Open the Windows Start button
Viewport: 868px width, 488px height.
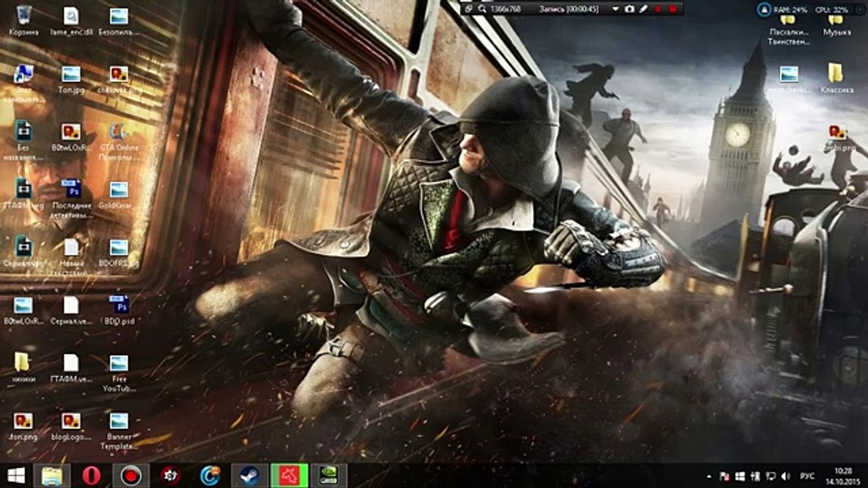(16, 475)
